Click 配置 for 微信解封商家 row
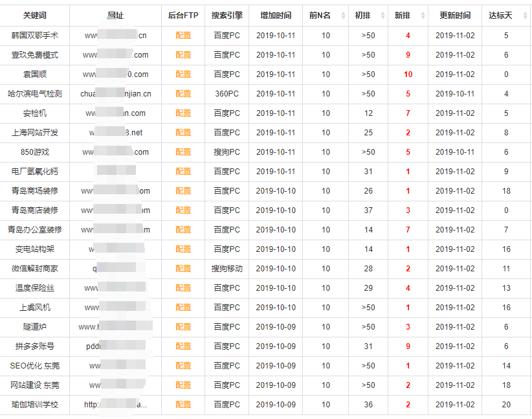Image resolution: width=532 pixels, height=419 pixels. [x=183, y=269]
